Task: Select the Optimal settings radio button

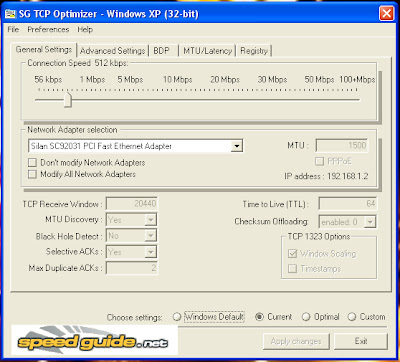Action: tap(306, 317)
